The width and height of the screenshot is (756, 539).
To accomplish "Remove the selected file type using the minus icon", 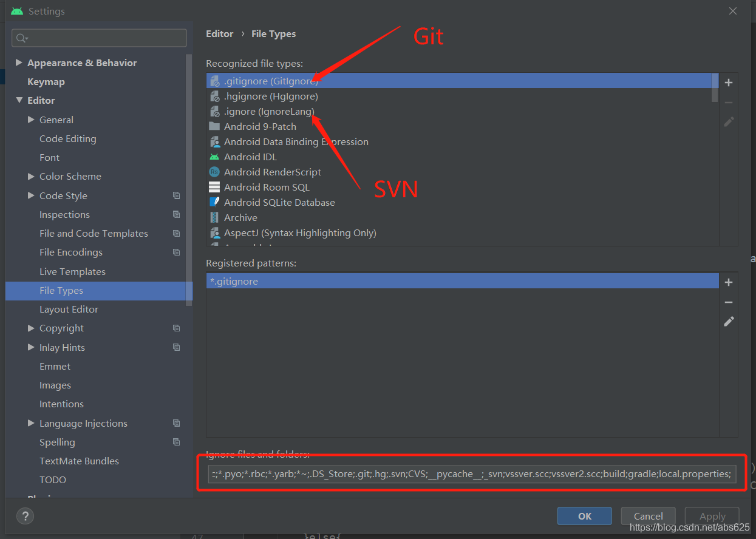I will 728,102.
